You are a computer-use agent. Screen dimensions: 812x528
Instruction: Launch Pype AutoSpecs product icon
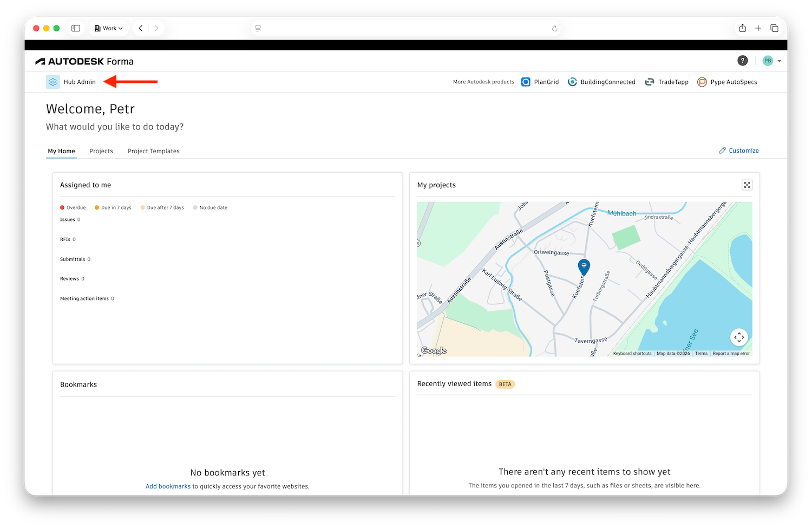click(x=702, y=82)
